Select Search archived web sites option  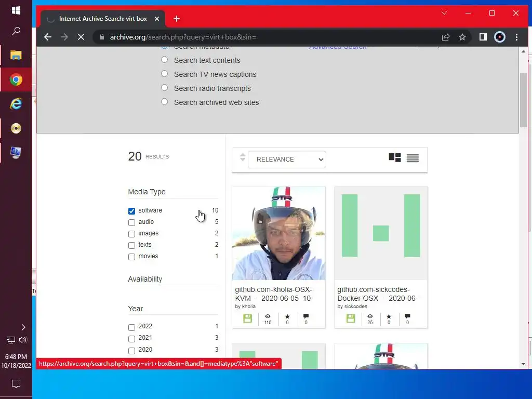pos(164,101)
